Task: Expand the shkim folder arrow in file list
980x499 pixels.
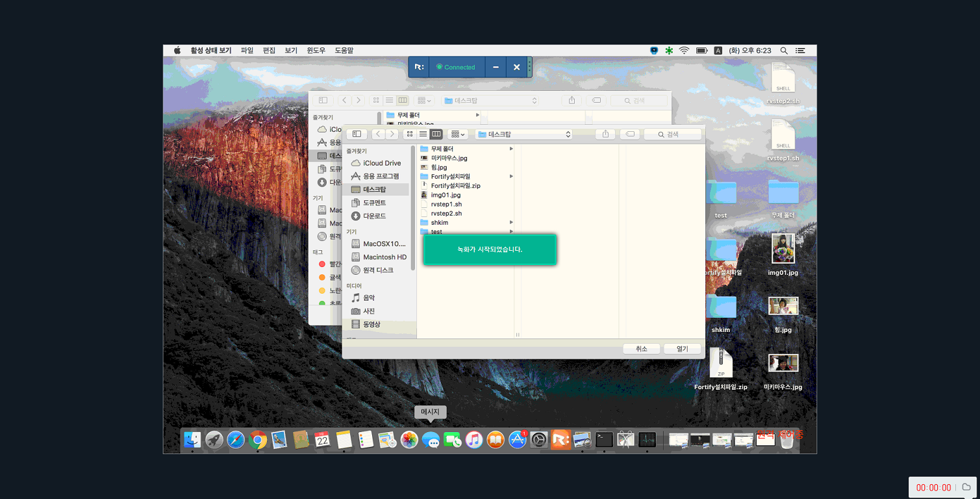Action: click(x=511, y=222)
